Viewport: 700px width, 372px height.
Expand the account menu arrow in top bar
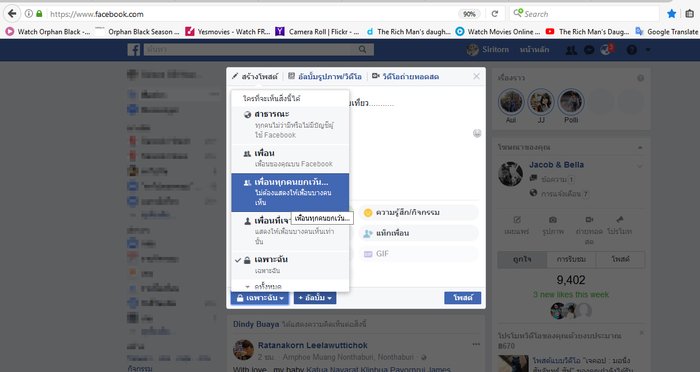click(648, 50)
